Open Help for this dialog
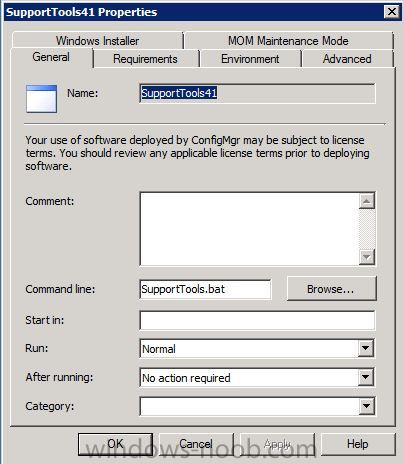 (358, 444)
